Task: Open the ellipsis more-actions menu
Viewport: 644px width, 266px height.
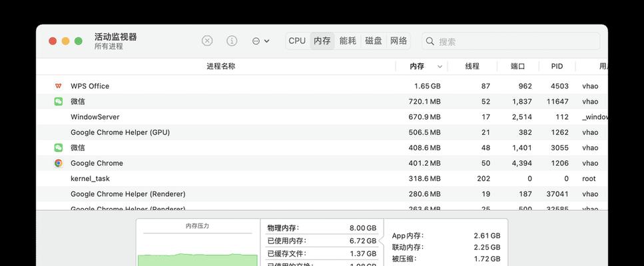Action: coord(260,41)
